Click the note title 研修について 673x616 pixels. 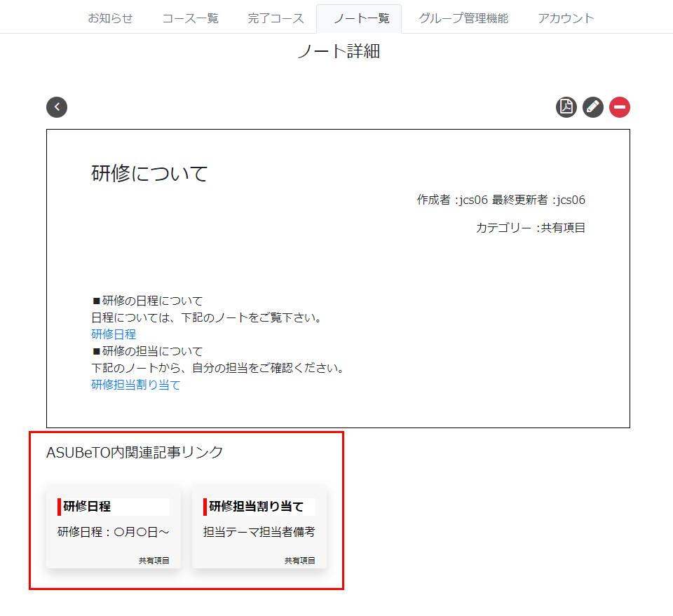pyautogui.click(x=149, y=173)
